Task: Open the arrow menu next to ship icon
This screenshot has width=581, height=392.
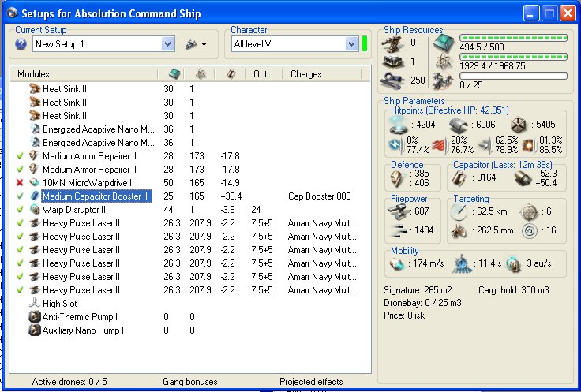Action: coord(204,45)
